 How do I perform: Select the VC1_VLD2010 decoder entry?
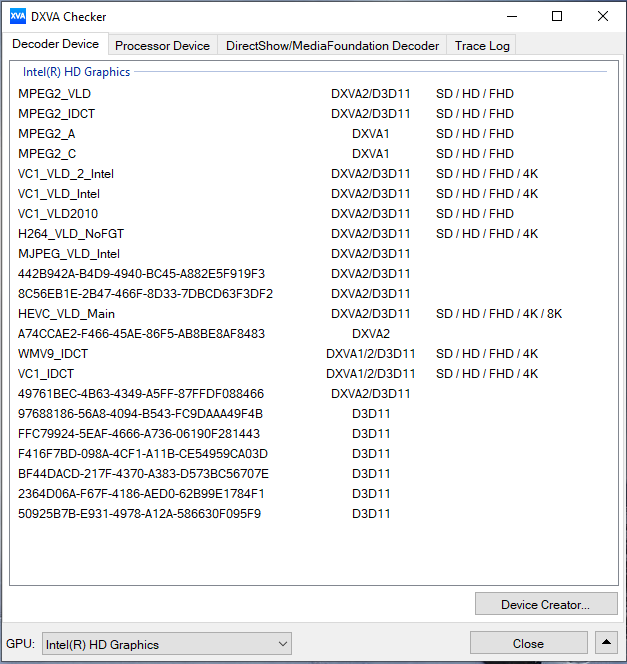pyautogui.click(x=58, y=214)
